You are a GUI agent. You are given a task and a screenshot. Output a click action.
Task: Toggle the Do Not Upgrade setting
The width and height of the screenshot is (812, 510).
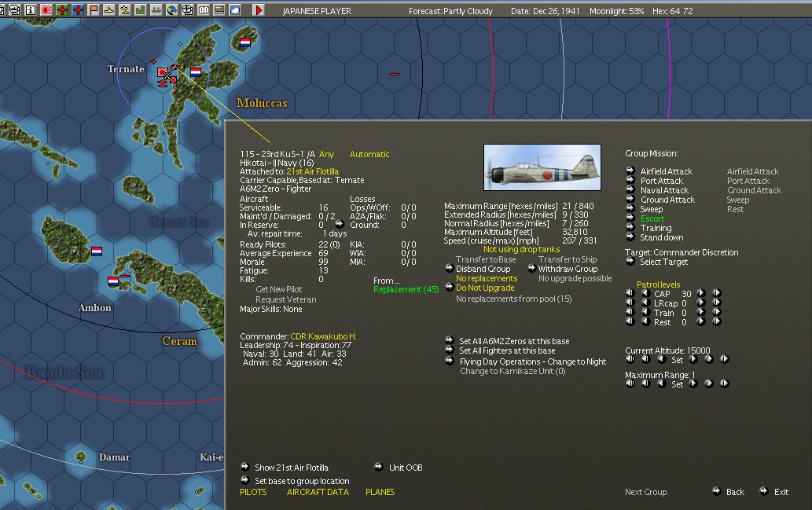click(485, 288)
